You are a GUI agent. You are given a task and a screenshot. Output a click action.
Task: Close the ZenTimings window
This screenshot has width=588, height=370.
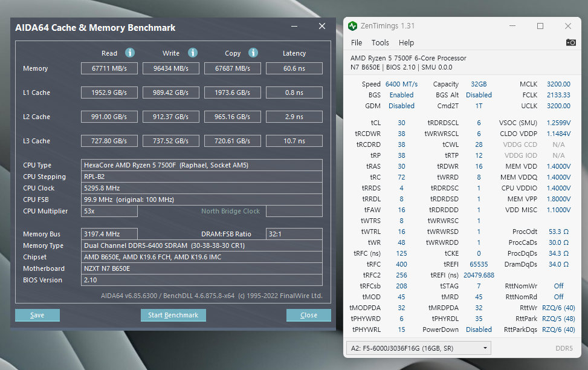click(567, 26)
